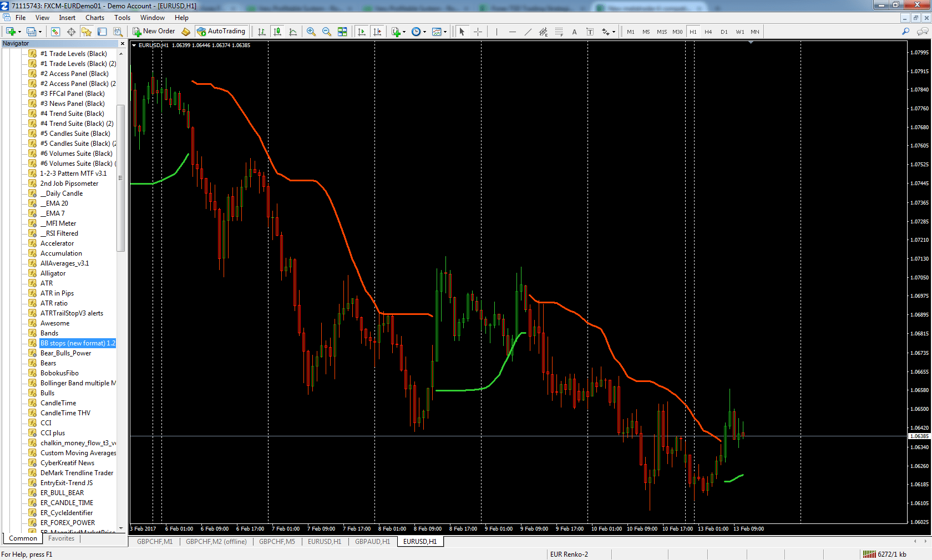Toggle the Terminal window icon

tap(102, 32)
